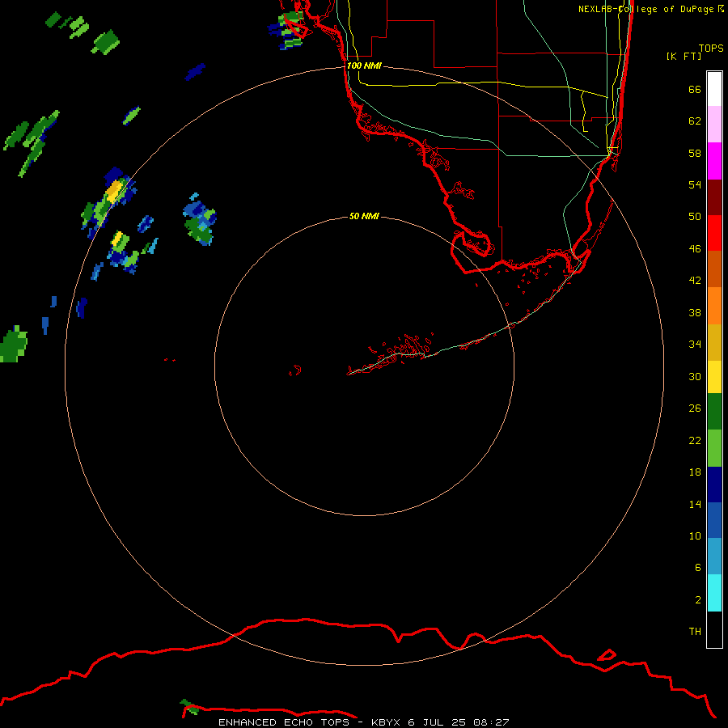Image resolution: width=728 pixels, height=728 pixels.
Task: Click legend value "46"
Action: click(x=695, y=249)
